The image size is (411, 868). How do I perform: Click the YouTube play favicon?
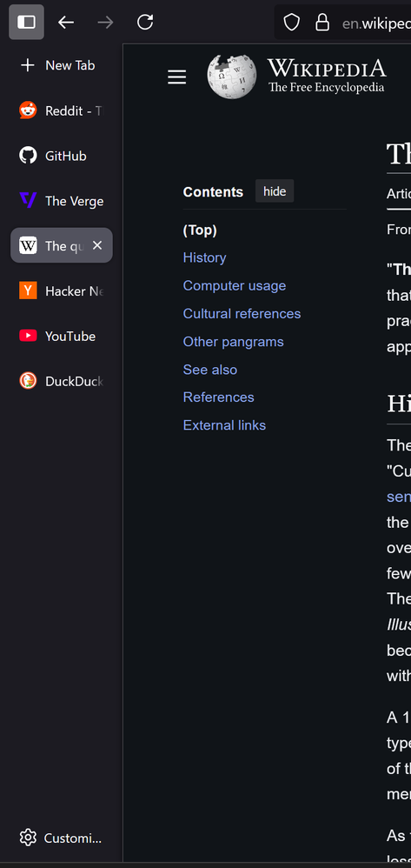pos(28,336)
